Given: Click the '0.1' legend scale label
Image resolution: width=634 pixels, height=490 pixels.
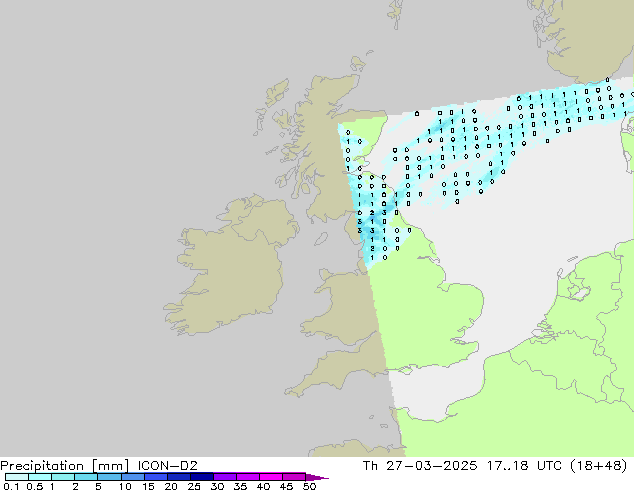Looking at the screenshot, I should 11,486.
